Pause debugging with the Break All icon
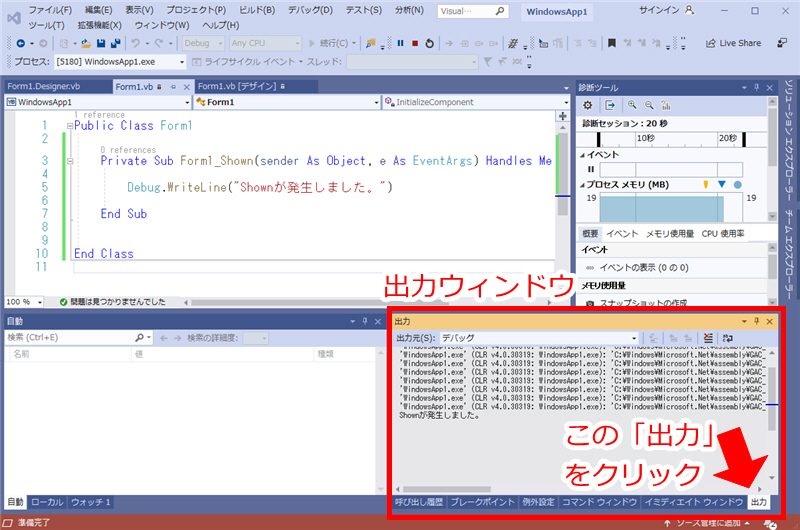The width and height of the screenshot is (800, 530). point(399,44)
